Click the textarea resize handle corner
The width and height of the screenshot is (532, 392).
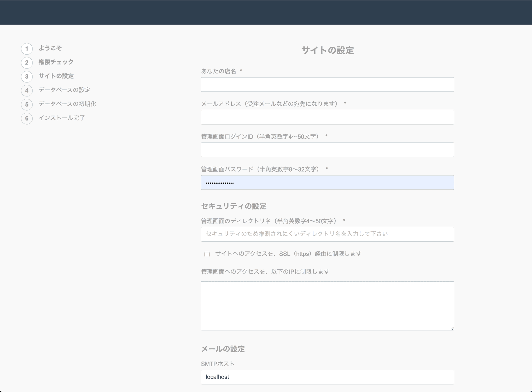[452, 328]
